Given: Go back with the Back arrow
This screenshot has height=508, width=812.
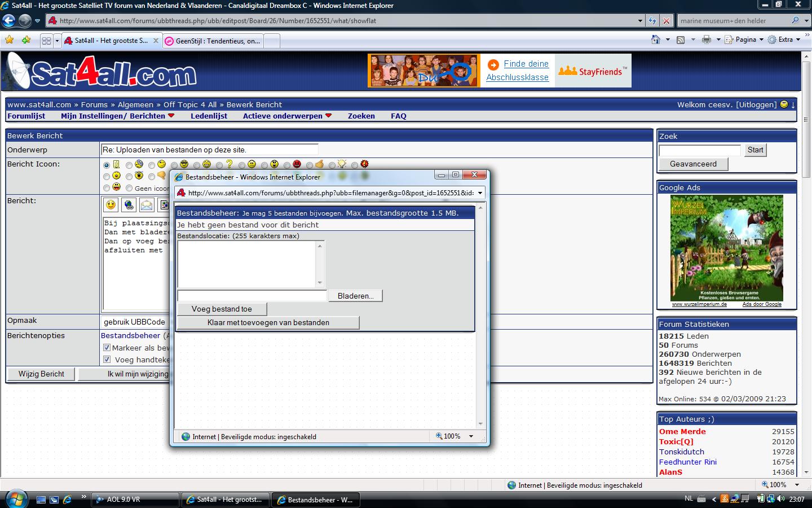Looking at the screenshot, I should click(8, 21).
